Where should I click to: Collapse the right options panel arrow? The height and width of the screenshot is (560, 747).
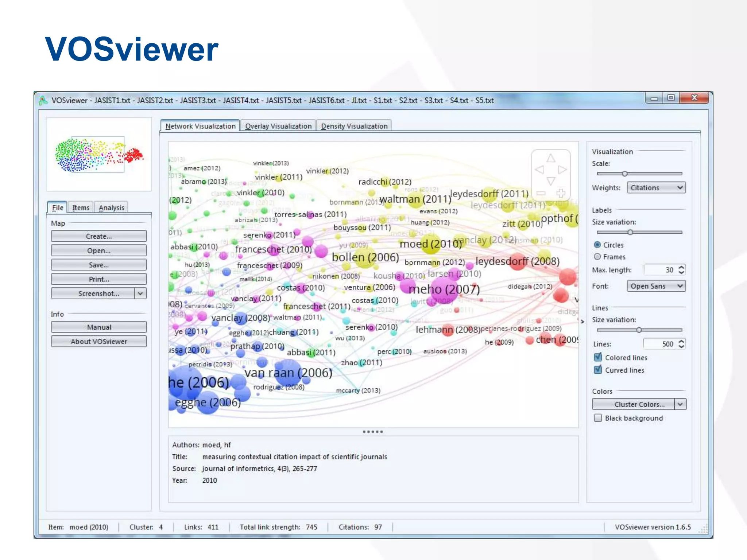[x=582, y=322]
